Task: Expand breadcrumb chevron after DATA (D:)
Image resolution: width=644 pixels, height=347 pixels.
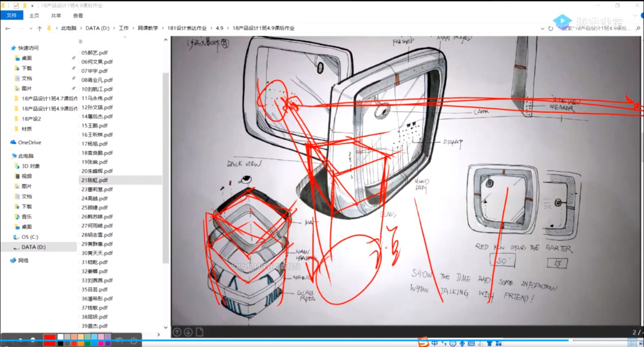Action: tap(114, 28)
